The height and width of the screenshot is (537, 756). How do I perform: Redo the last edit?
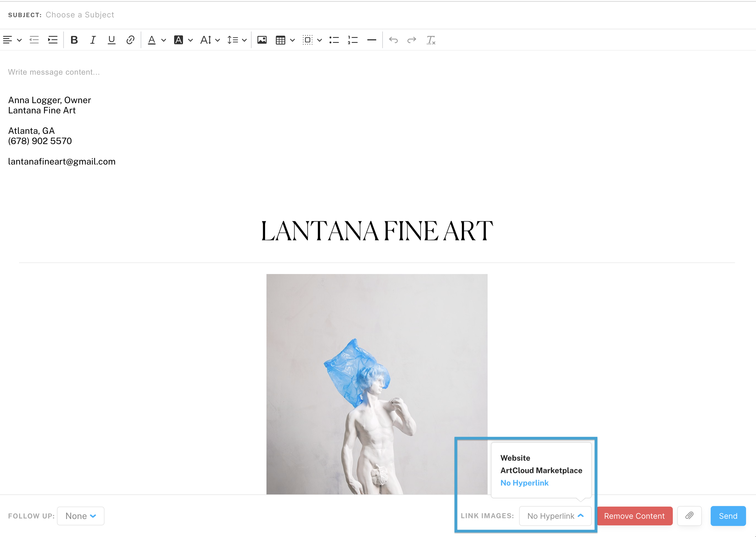coord(412,40)
